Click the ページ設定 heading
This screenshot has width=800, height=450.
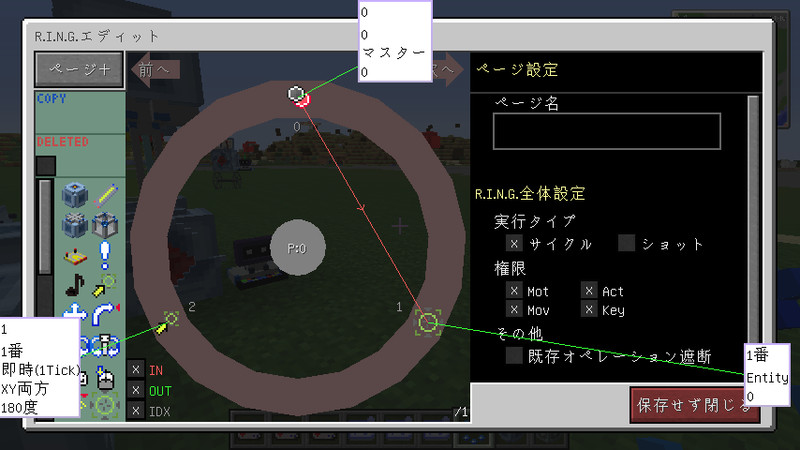(x=517, y=69)
